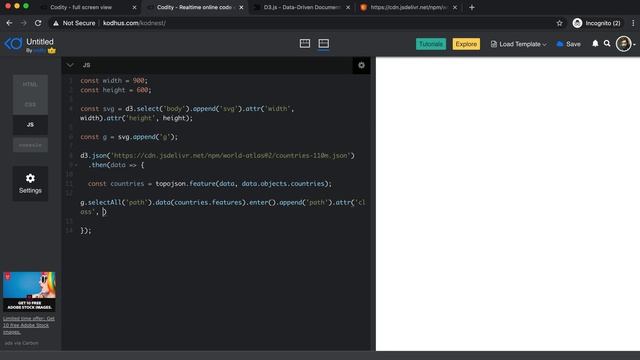640x360 pixels.
Task: Open the Adobe Stock ad image
Action: point(29,291)
